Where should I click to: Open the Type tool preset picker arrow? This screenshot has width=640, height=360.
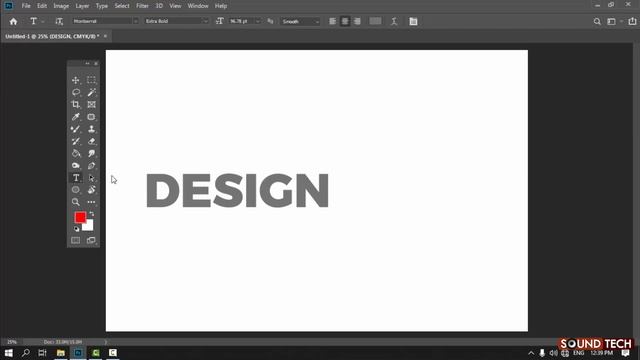[42, 21]
